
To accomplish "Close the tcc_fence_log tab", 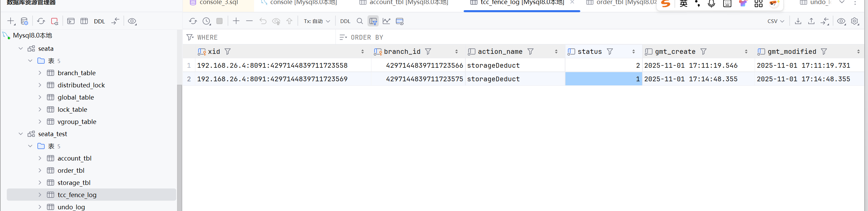I will 572,2.
